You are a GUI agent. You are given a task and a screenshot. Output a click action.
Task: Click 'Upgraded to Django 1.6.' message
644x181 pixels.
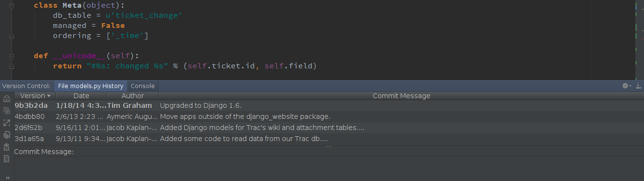[201, 105]
